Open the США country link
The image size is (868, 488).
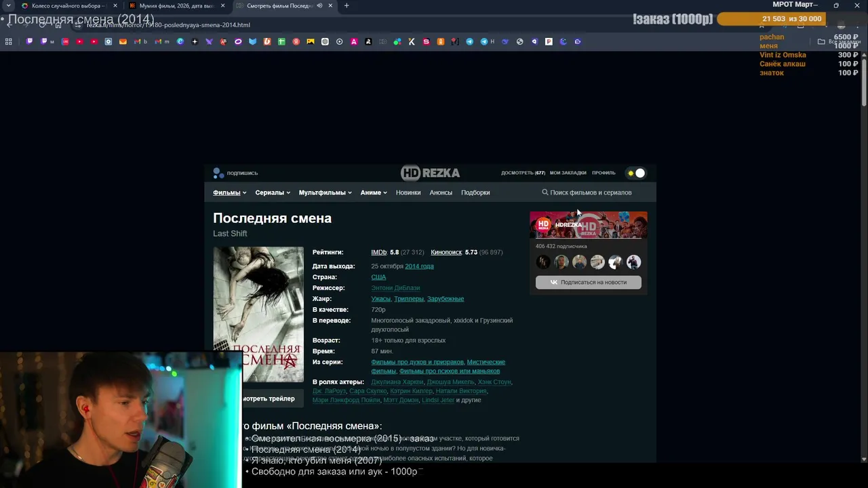[x=378, y=277]
